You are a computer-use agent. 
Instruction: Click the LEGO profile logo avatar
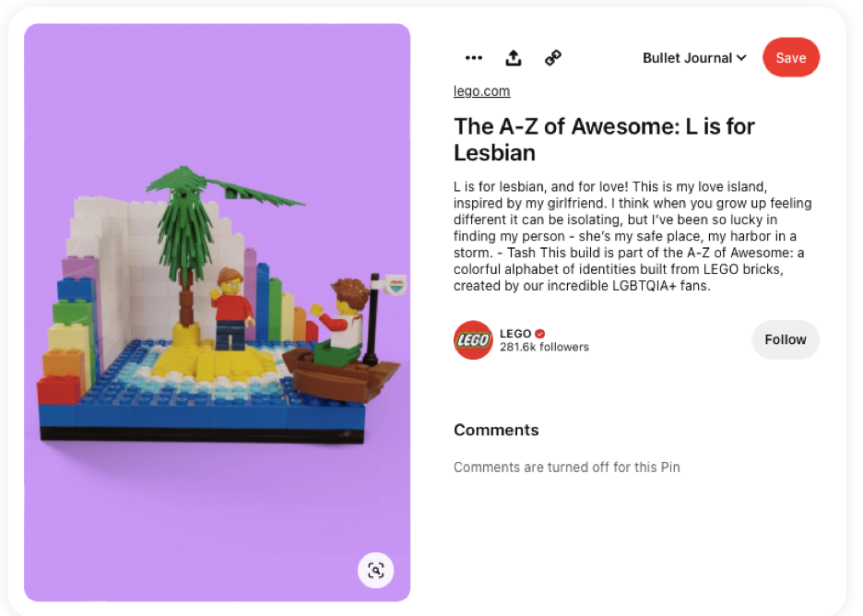coord(473,339)
